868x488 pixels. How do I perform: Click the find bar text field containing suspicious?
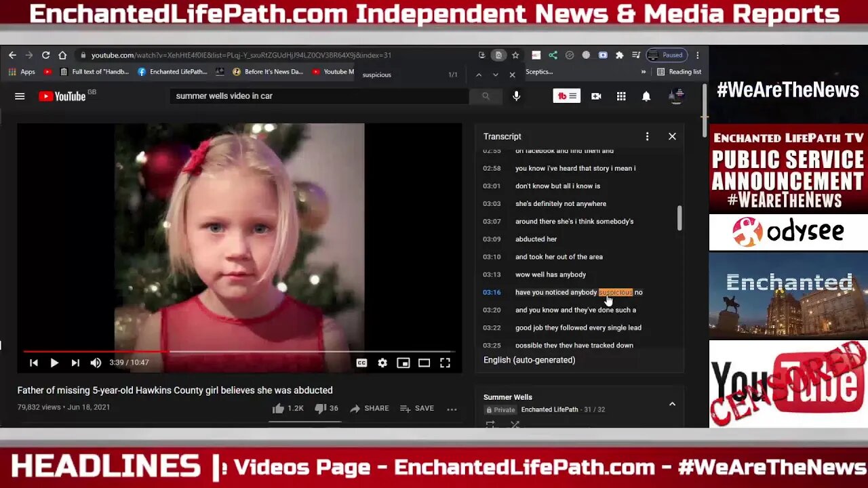(400, 75)
